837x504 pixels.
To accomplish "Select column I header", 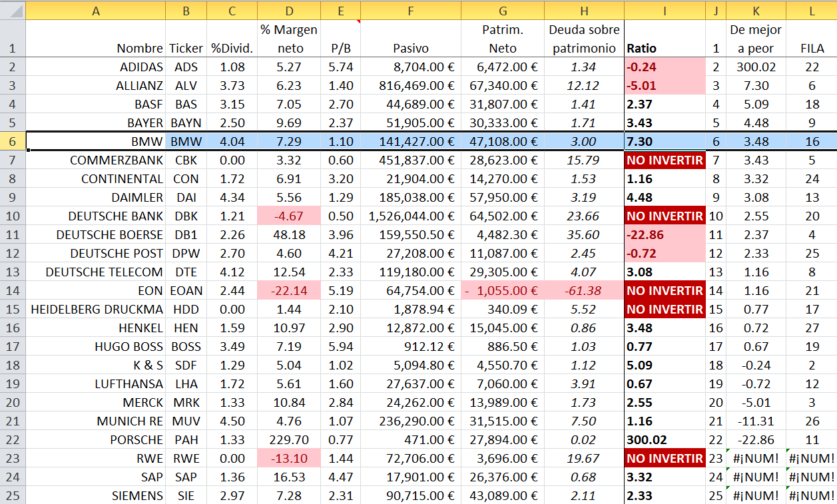I will tap(665, 10).
